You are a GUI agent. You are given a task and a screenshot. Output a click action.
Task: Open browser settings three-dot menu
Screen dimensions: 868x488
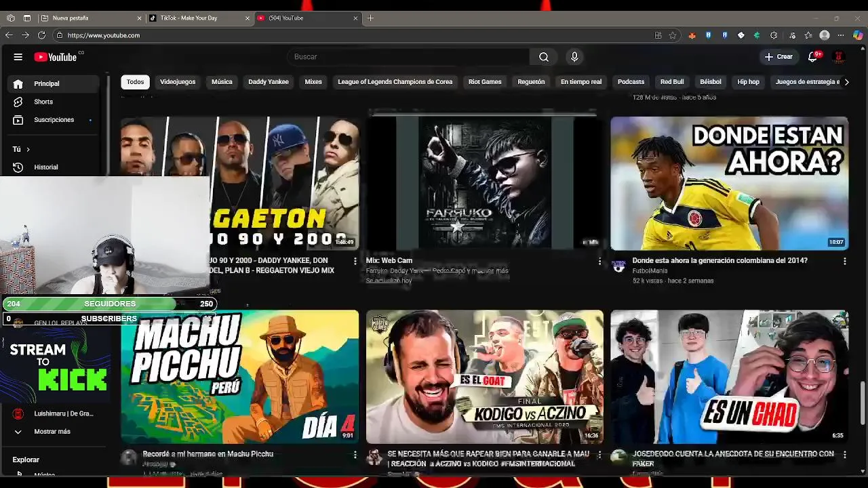tap(841, 35)
